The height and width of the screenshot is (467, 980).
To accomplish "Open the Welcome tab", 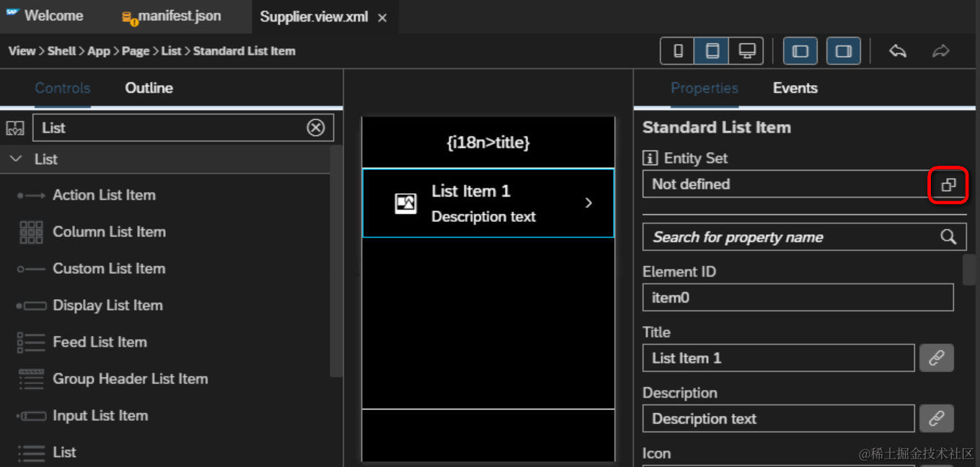I will [45, 16].
